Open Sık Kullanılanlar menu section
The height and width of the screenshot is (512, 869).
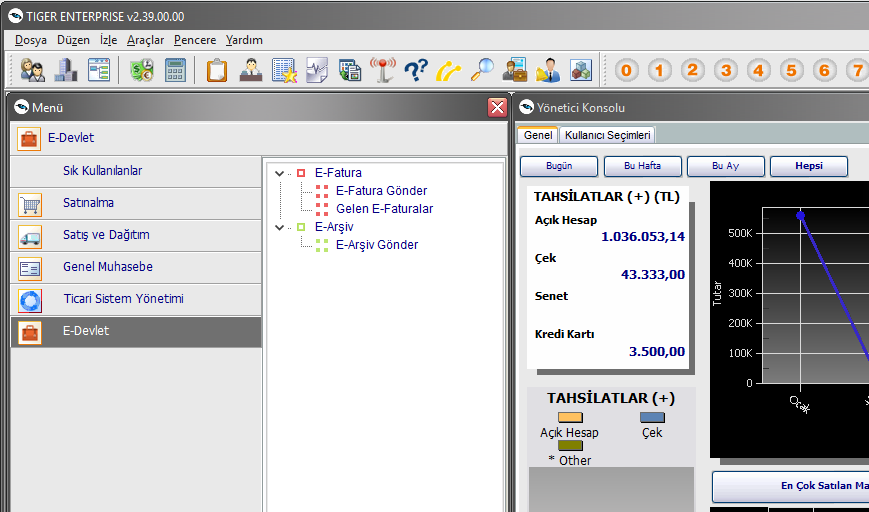tap(136, 171)
